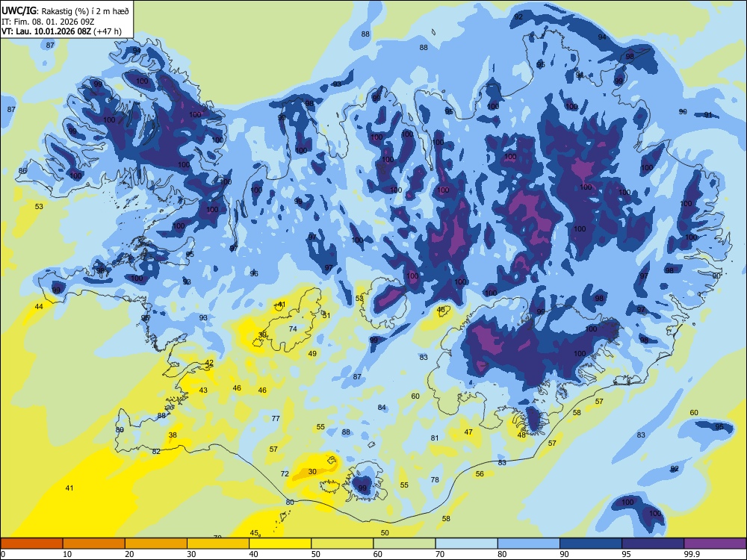Click the 'UWC/IG: Rakastig (%) í 2 m hæð' title
Viewport: 747px width, 560px height.
click(x=65, y=11)
